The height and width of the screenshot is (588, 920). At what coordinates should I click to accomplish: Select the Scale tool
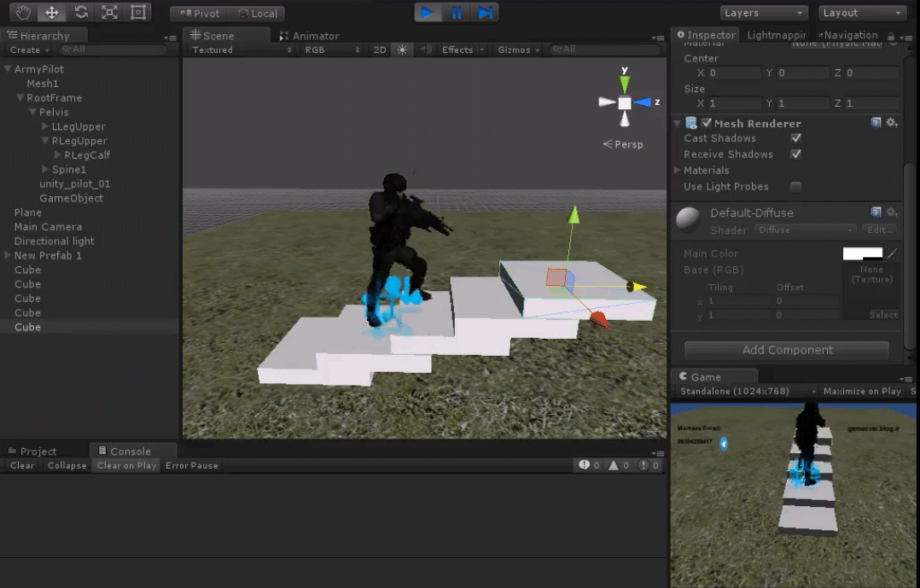pos(109,12)
